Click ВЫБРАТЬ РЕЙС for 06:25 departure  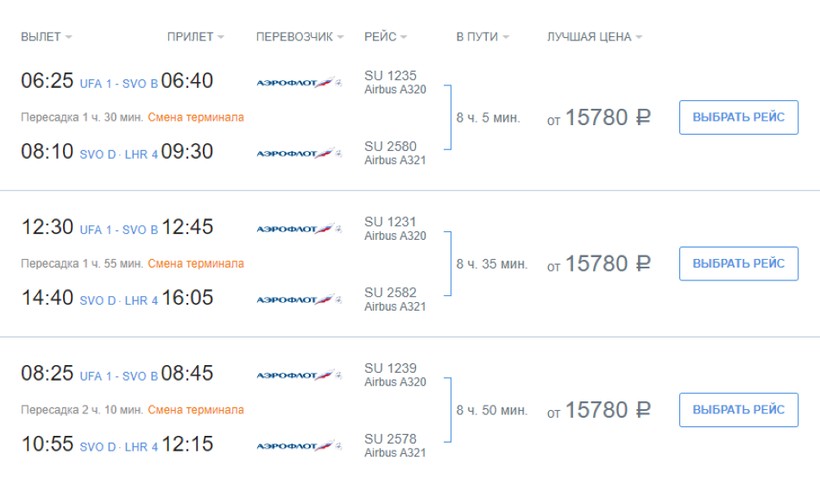click(x=738, y=117)
